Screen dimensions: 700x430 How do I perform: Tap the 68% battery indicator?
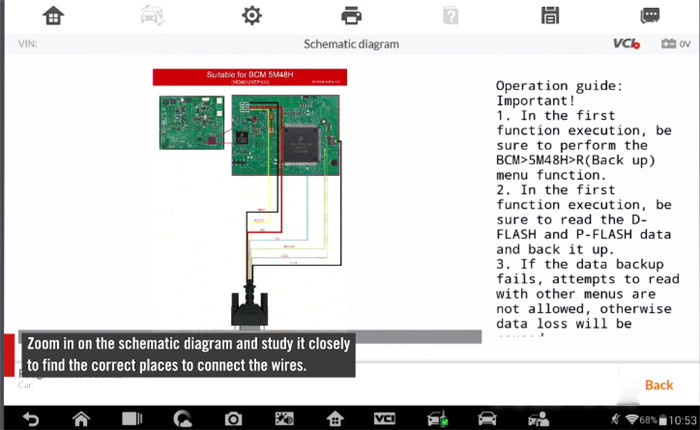point(653,420)
